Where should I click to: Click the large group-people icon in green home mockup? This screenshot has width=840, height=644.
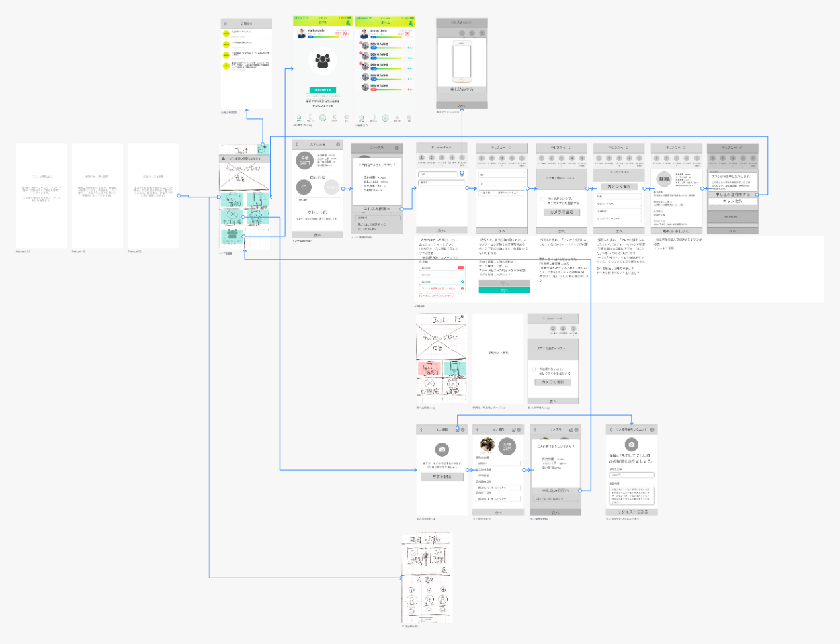[323, 61]
